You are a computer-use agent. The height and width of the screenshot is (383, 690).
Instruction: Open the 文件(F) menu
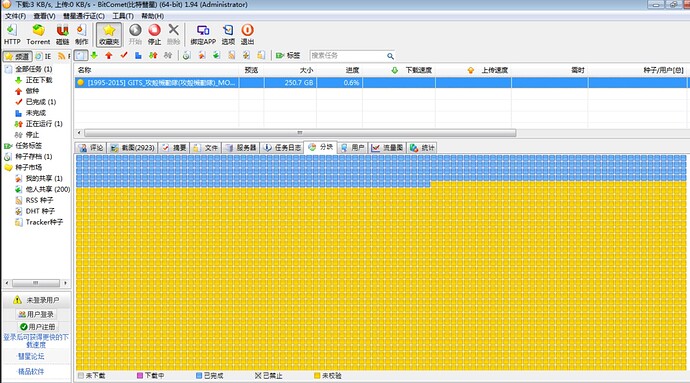[15, 16]
